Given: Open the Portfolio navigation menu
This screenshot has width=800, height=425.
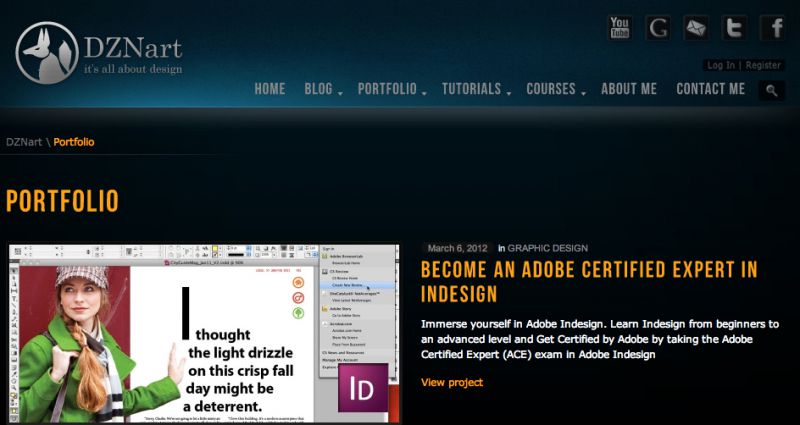Looking at the screenshot, I should [391, 89].
